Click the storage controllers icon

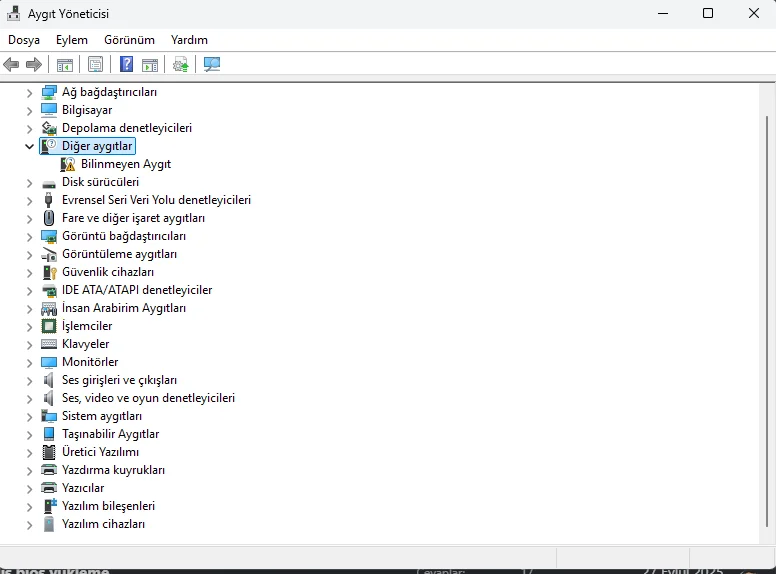click(x=49, y=128)
